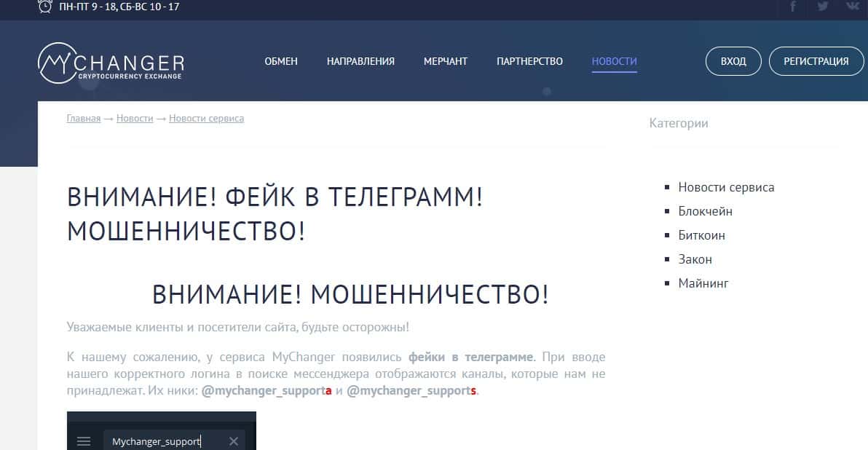The width and height of the screenshot is (868, 450).
Task: Click the РЕГИСТРАЦИЯ button
Action: pyautogui.click(x=816, y=61)
